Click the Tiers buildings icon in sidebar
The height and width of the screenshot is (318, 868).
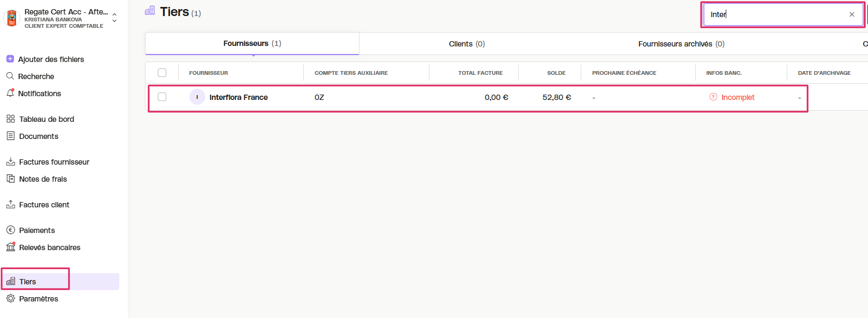(x=11, y=281)
